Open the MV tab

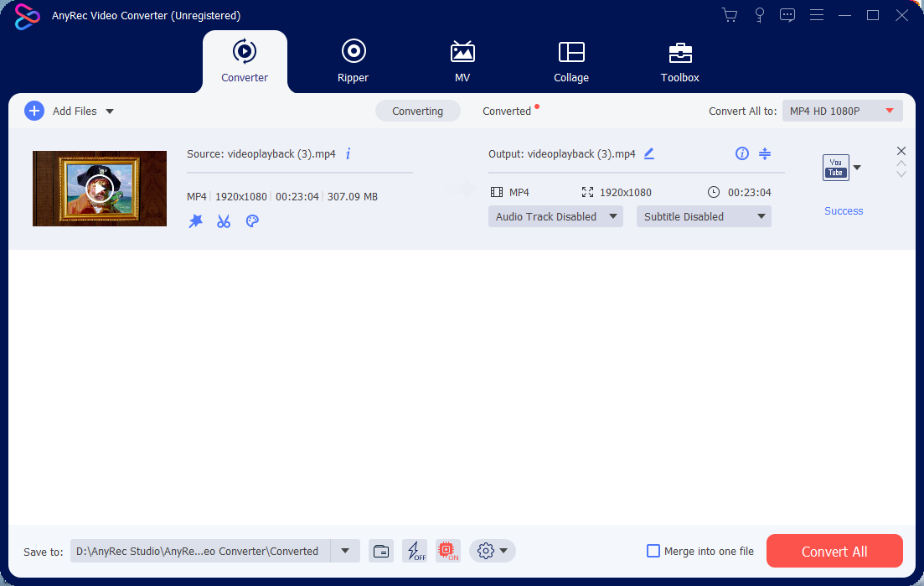point(462,61)
